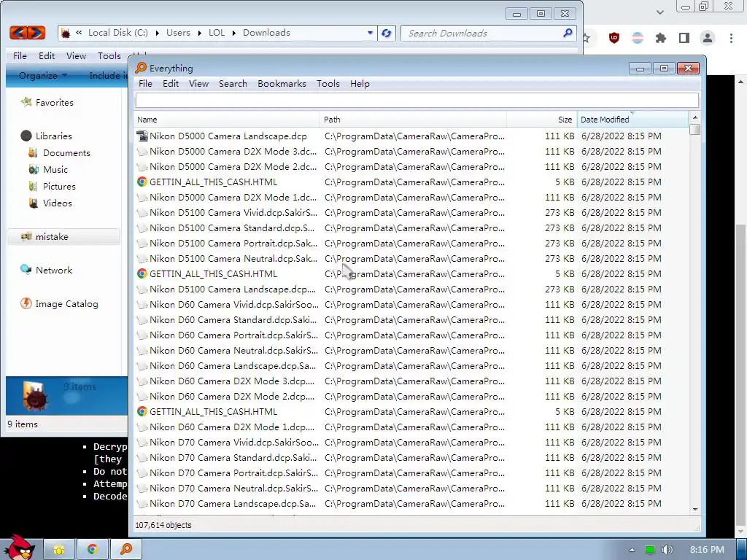Open Chrome extensions puzzle icon
Image resolution: width=747 pixels, height=560 pixels.
click(x=661, y=38)
